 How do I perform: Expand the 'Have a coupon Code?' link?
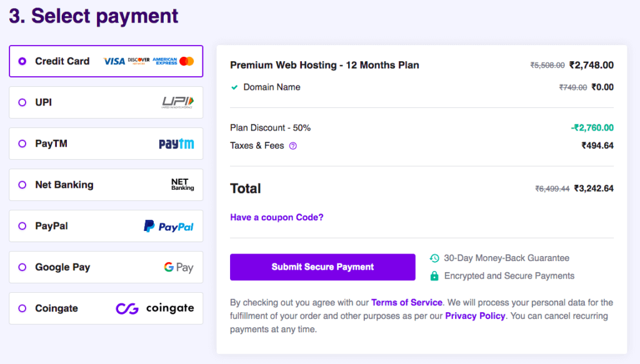pyautogui.click(x=277, y=217)
